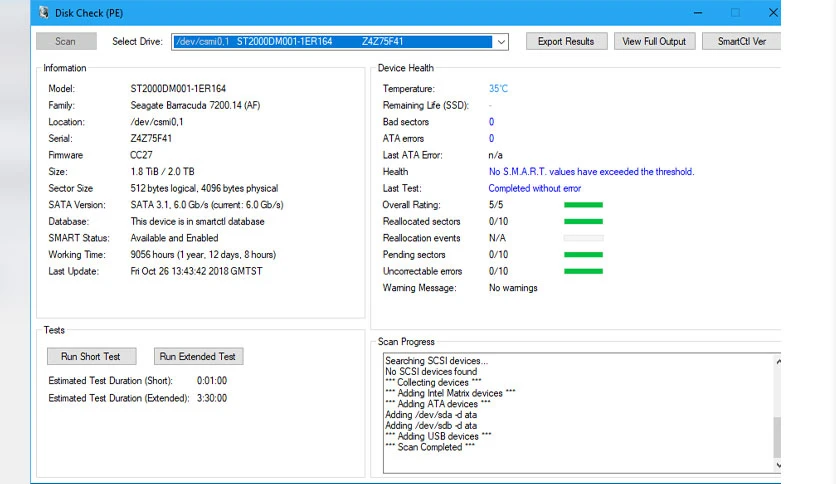Click the Reallocation events value N/A
The image size is (836, 484).
pos(497,238)
